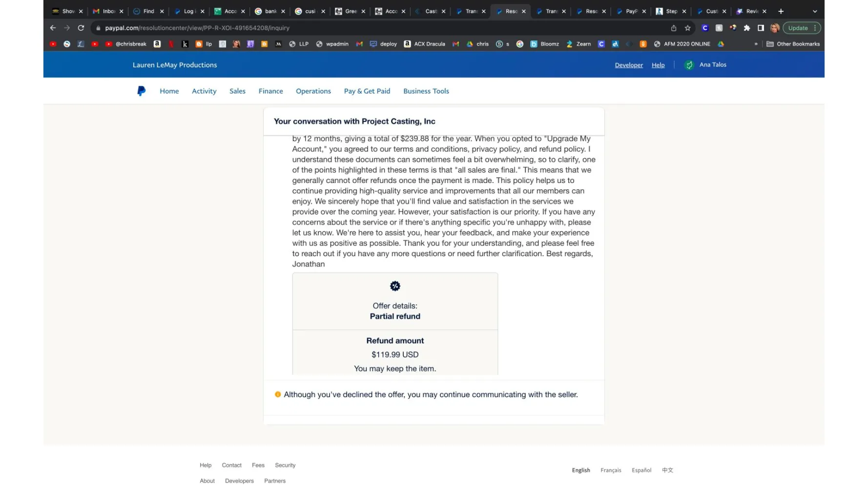Open a new browser tab with plus icon
The width and height of the screenshot is (868, 488).
(781, 11)
